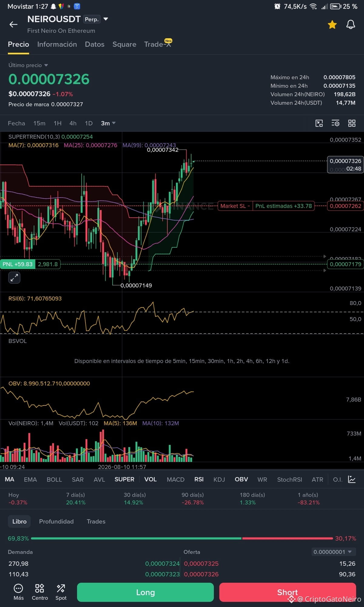Select the 1H timeframe
This screenshot has height=607, width=364.
[58, 123]
